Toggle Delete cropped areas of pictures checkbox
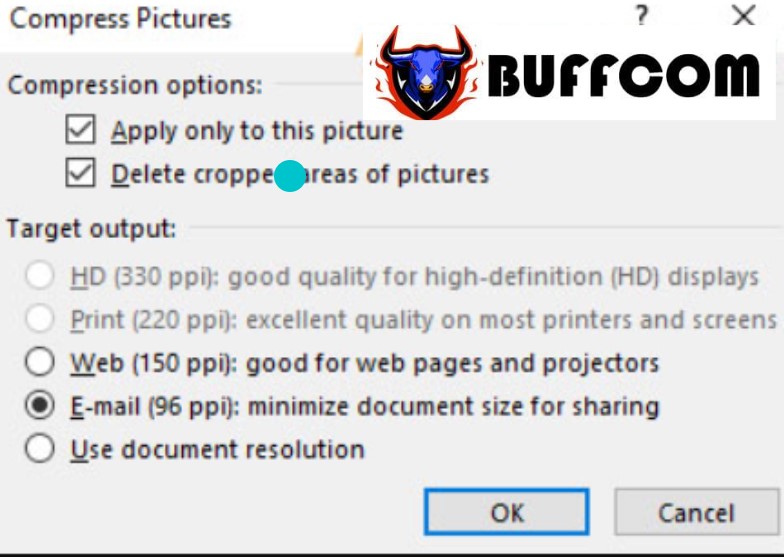This screenshot has height=557, width=784. pyautogui.click(x=80, y=172)
